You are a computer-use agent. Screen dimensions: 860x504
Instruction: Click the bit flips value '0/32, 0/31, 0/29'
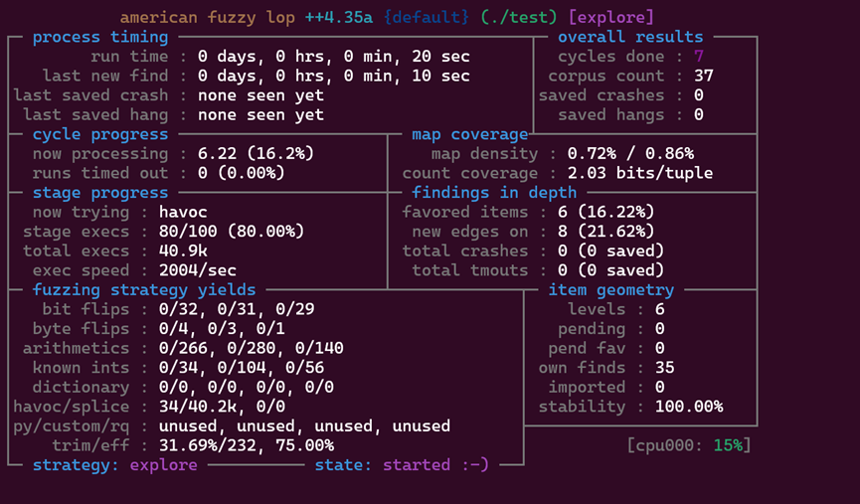(x=237, y=309)
